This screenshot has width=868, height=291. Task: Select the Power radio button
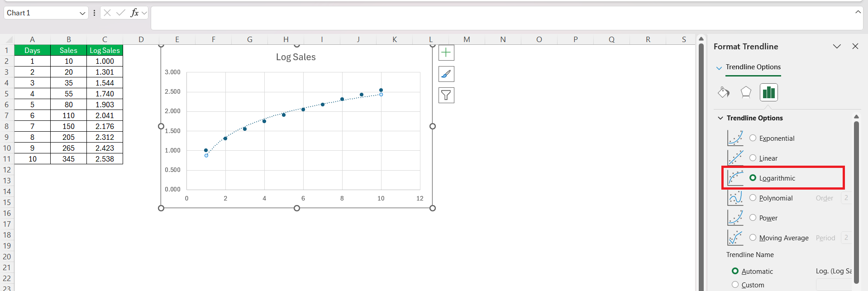[x=753, y=218]
